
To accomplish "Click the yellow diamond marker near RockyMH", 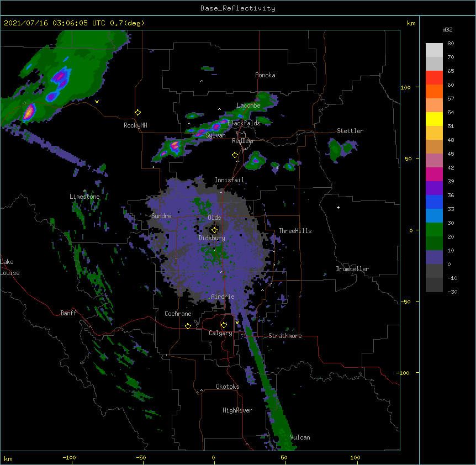I will tap(138, 113).
